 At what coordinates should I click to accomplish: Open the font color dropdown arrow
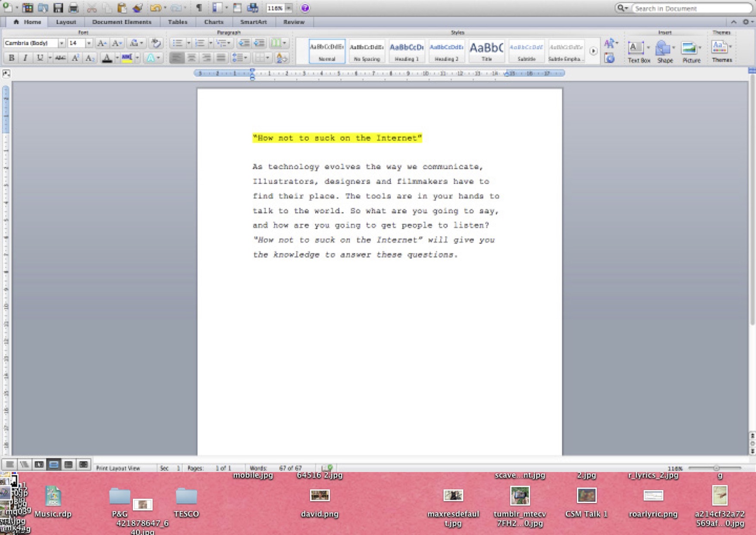[x=117, y=58]
